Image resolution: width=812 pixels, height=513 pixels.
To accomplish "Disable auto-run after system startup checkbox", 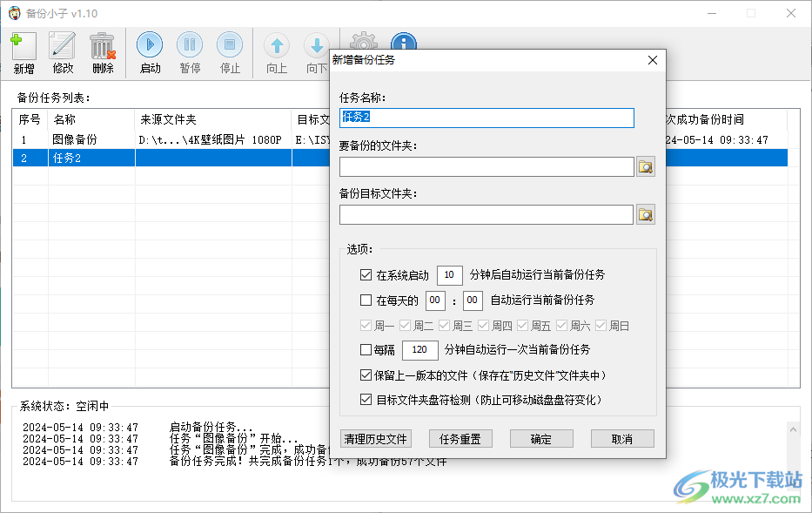I will 366,275.
